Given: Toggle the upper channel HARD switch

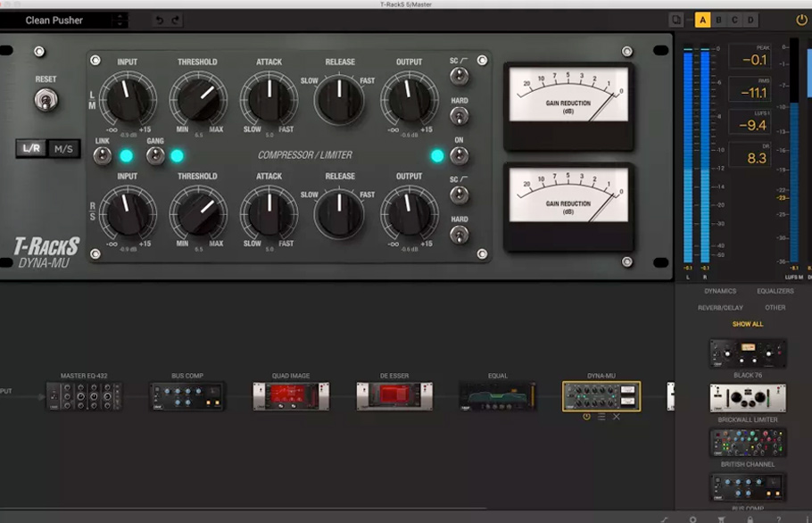Looking at the screenshot, I should point(460,116).
